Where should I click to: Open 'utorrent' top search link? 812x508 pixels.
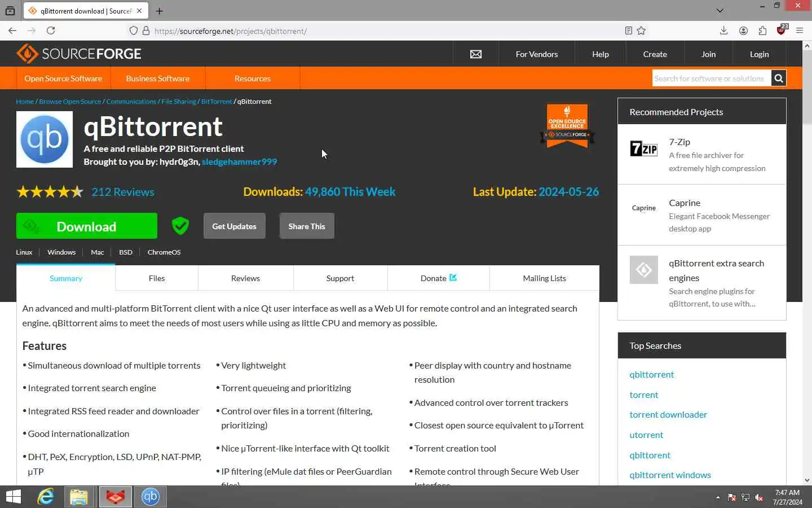(646, 435)
